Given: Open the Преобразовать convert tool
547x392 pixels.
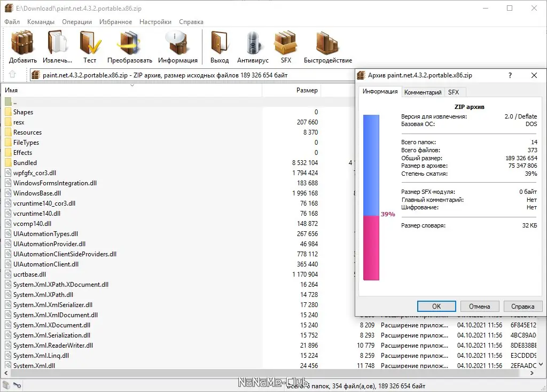Looking at the screenshot, I should pyautogui.click(x=129, y=43).
